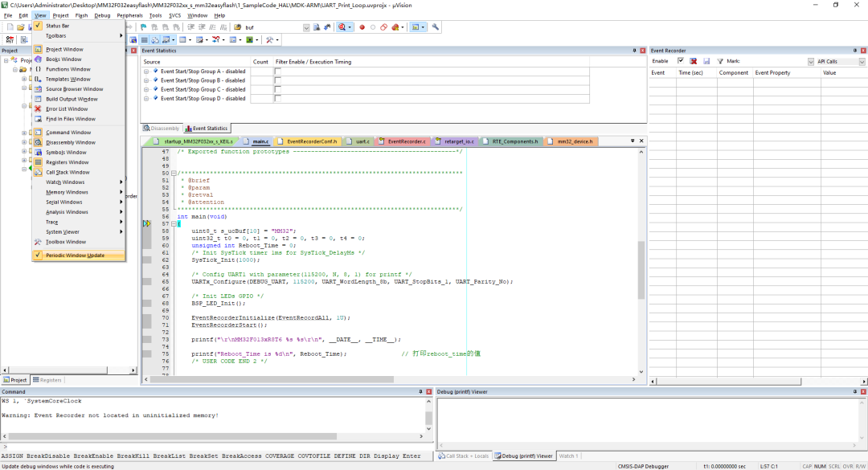Switch to Disassembly tab

[162, 129]
